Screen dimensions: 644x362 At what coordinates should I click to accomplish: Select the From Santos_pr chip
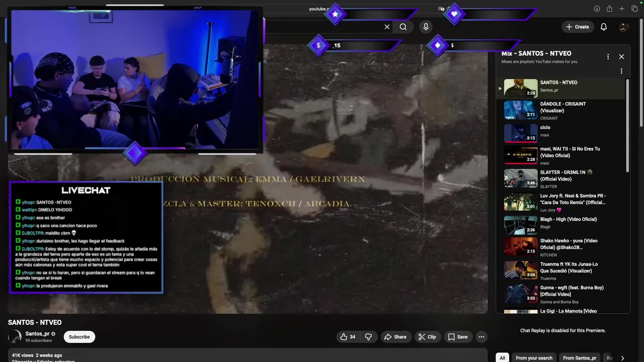click(580, 358)
